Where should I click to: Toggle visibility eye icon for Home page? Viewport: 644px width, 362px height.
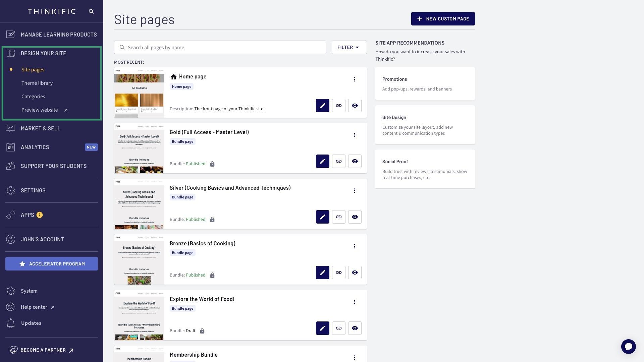click(354, 105)
